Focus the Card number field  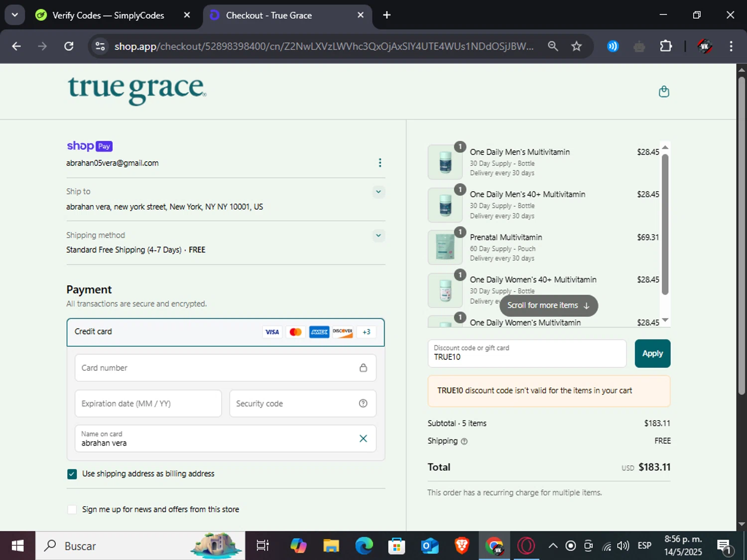tap(226, 368)
